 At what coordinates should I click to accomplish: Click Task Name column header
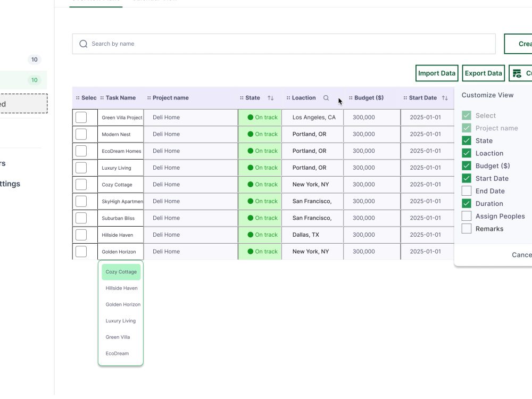click(120, 98)
